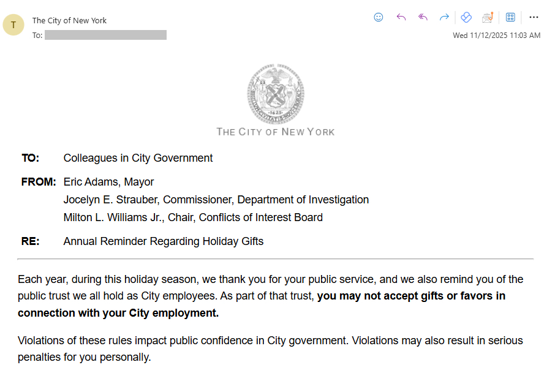Click the redacted recipient address field

[105, 35]
